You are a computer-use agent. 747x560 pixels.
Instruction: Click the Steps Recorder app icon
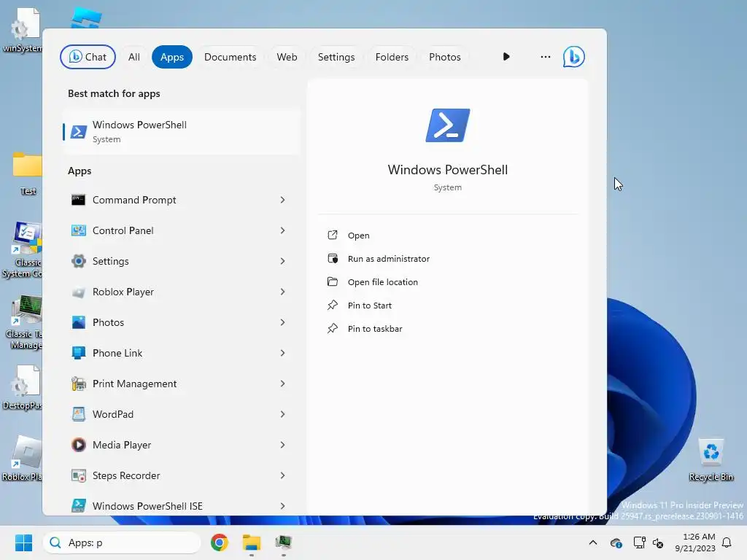tap(78, 475)
